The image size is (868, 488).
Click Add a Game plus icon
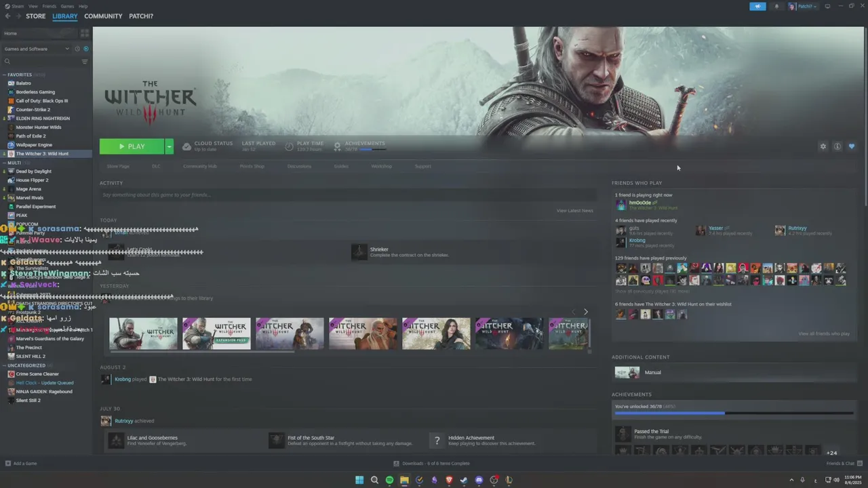pos(8,464)
